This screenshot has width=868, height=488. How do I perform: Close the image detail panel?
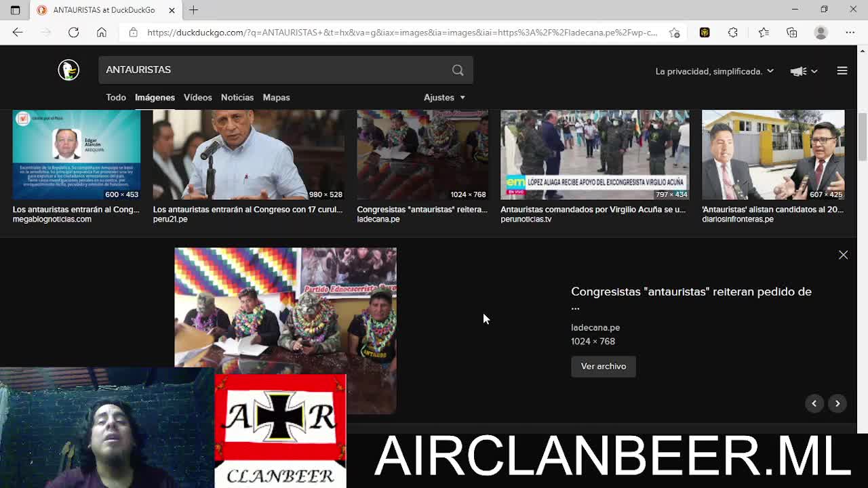[x=843, y=255]
